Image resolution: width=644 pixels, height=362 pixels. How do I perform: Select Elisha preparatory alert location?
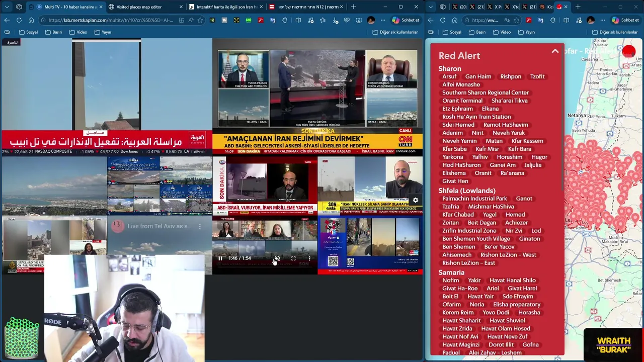(x=517, y=305)
